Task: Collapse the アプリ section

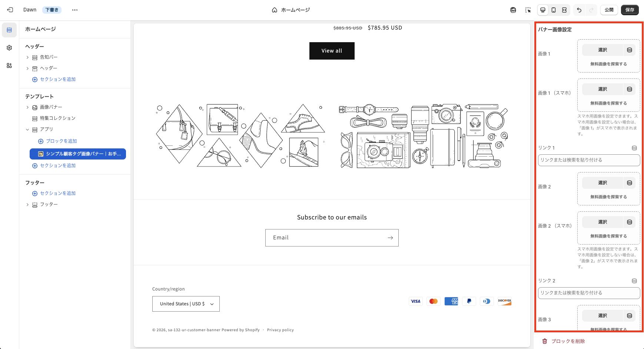Action: 27,130
